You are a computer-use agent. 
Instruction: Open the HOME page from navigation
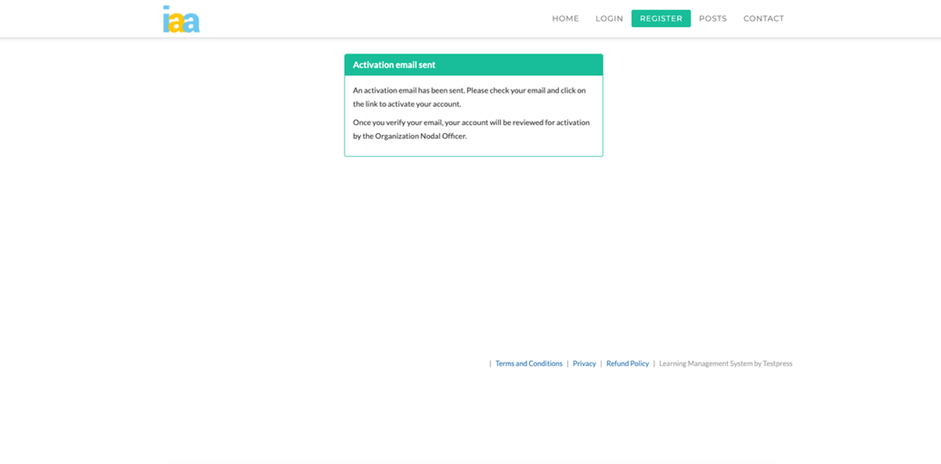pyautogui.click(x=565, y=19)
